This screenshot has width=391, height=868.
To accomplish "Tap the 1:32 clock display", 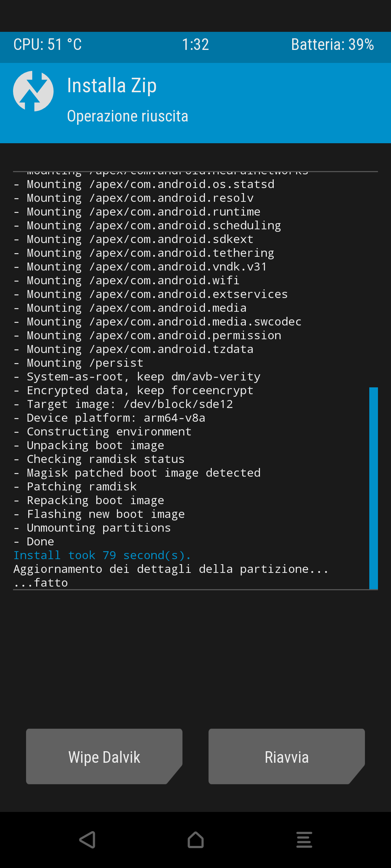I will coord(195,45).
